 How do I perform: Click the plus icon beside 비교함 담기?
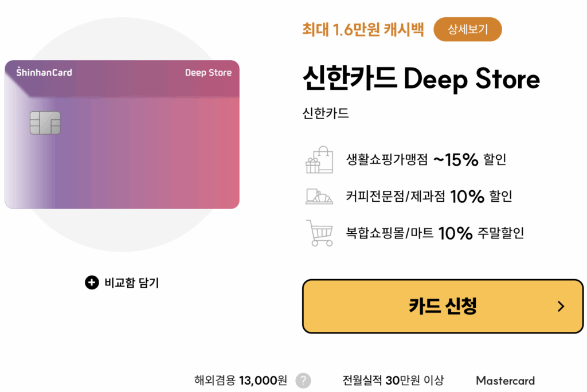[x=92, y=283]
